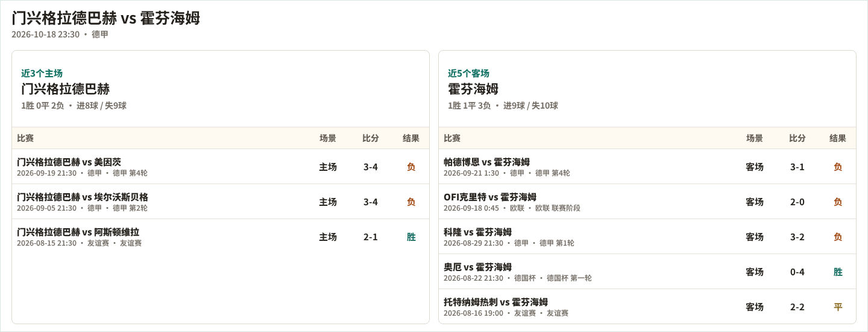
Task: Click the 结果 column header in right table
Action: tap(838, 138)
